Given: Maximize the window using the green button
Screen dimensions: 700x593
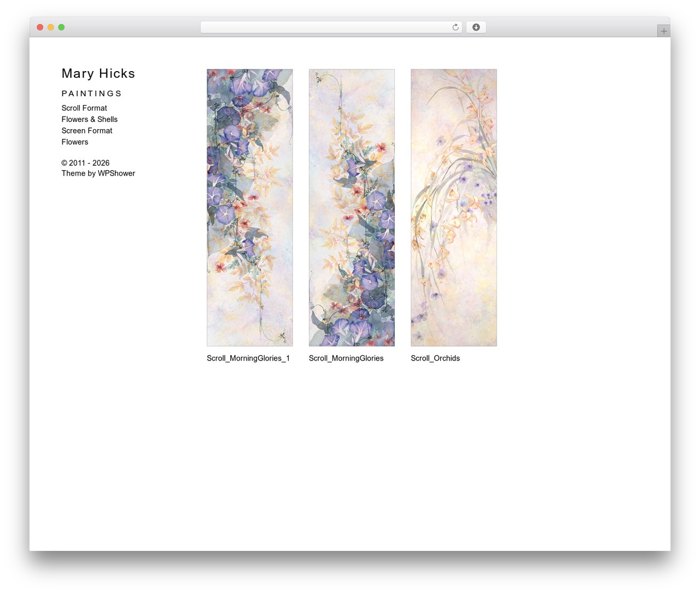Looking at the screenshot, I should pyautogui.click(x=61, y=27).
